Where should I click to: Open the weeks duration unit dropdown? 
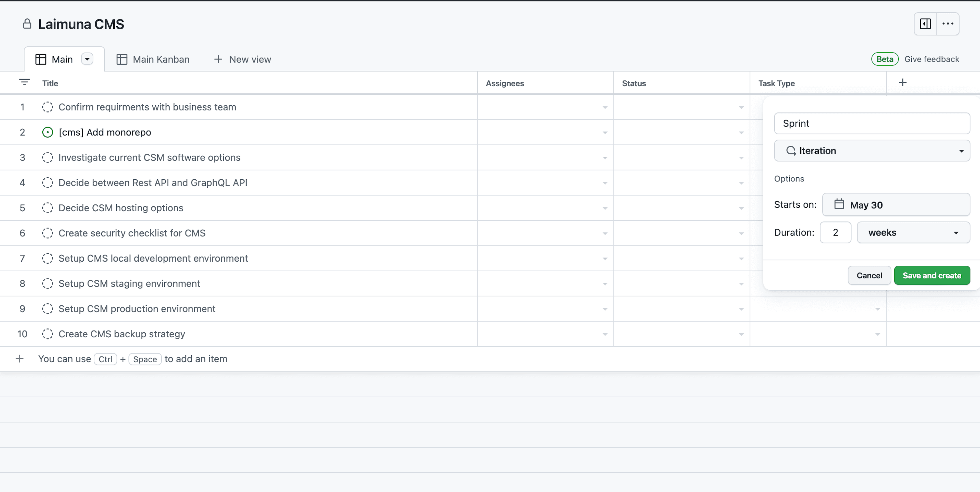913,232
